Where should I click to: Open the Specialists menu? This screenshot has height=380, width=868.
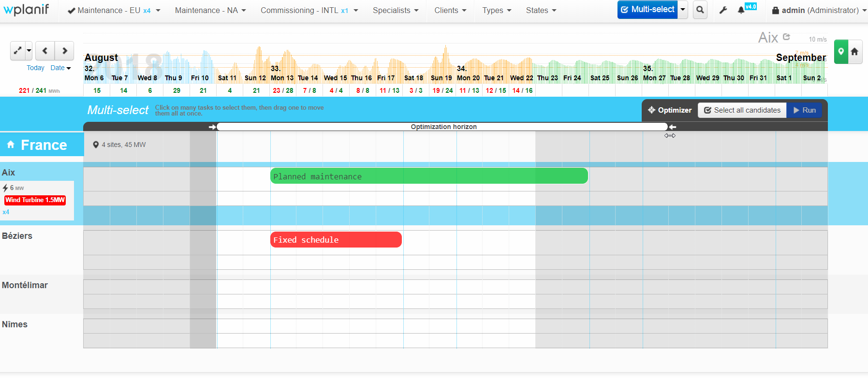tap(395, 10)
